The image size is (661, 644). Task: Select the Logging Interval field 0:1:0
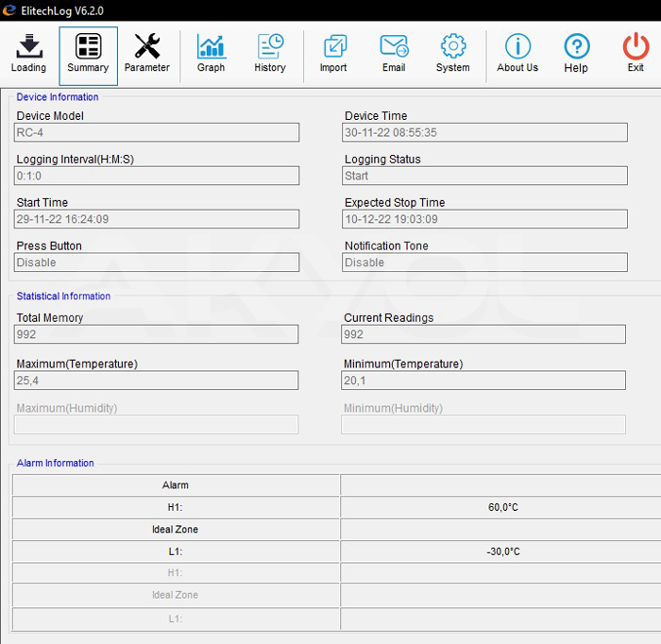click(157, 176)
